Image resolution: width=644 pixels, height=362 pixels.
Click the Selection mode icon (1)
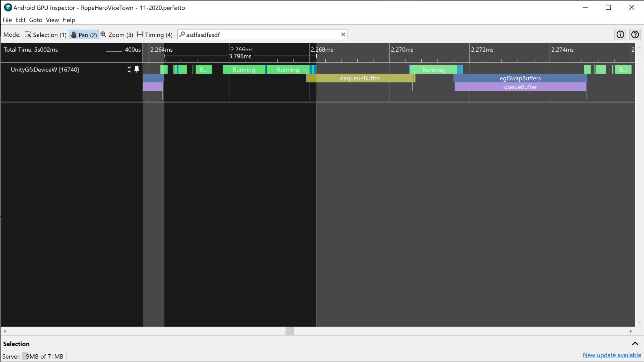[x=28, y=34]
